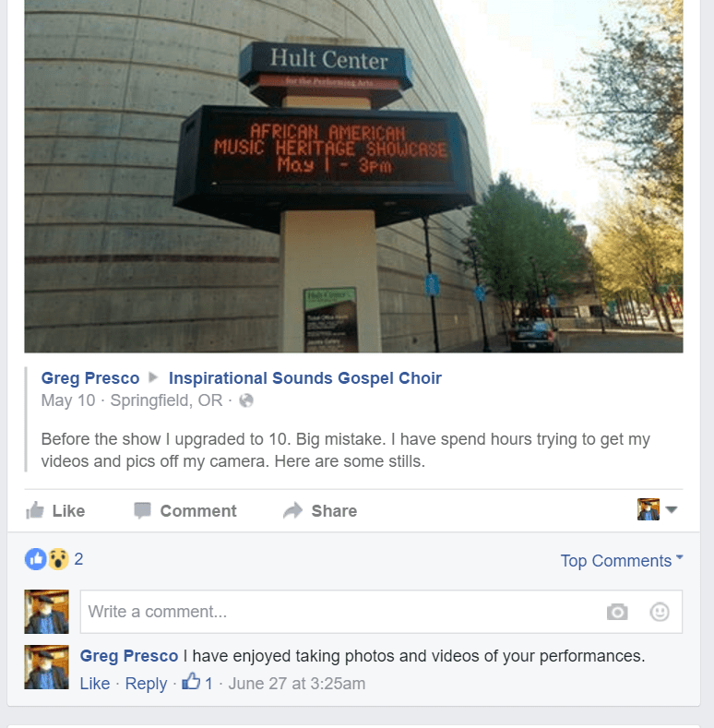Open the emoji picker smiley icon
The image size is (714, 728).
pos(660,612)
